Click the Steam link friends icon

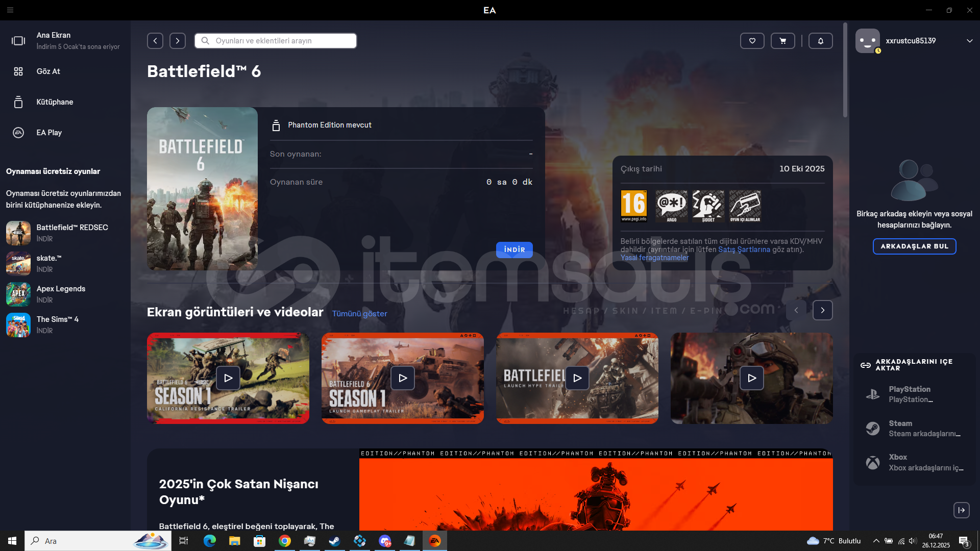[873, 428]
